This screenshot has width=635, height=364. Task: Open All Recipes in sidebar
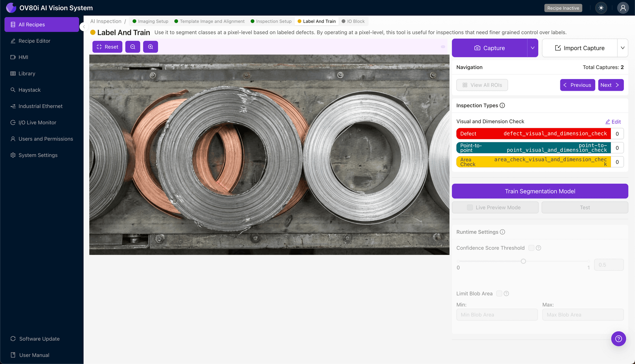pos(42,24)
